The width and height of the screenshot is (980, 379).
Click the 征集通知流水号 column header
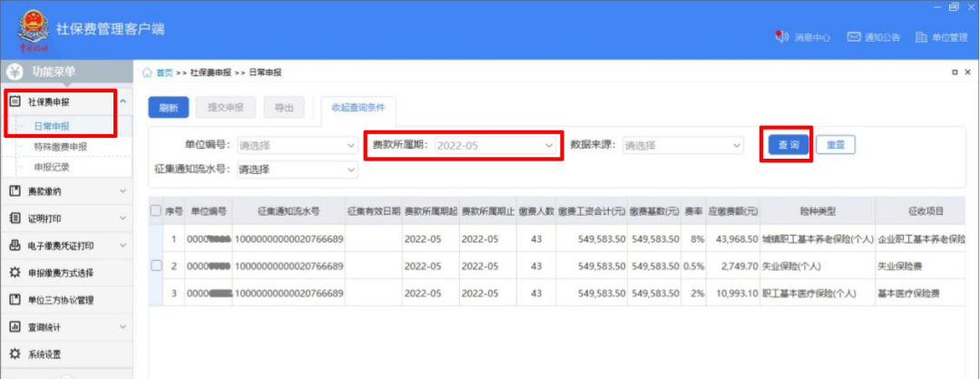pyautogui.click(x=289, y=211)
